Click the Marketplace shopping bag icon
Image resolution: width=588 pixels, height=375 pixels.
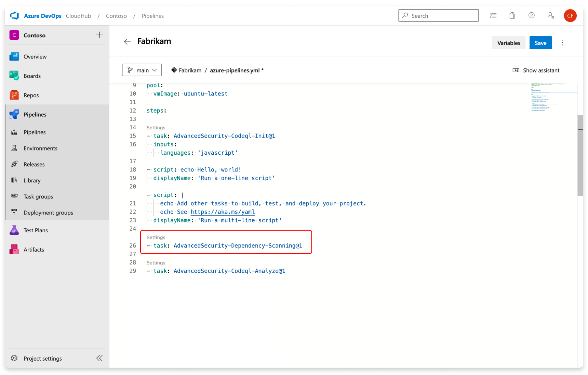click(x=512, y=15)
